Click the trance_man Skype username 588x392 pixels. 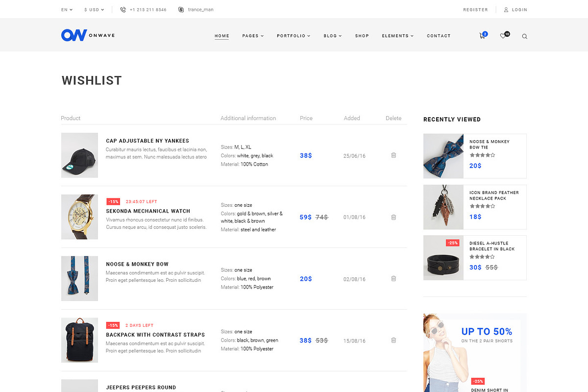click(x=201, y=10)
